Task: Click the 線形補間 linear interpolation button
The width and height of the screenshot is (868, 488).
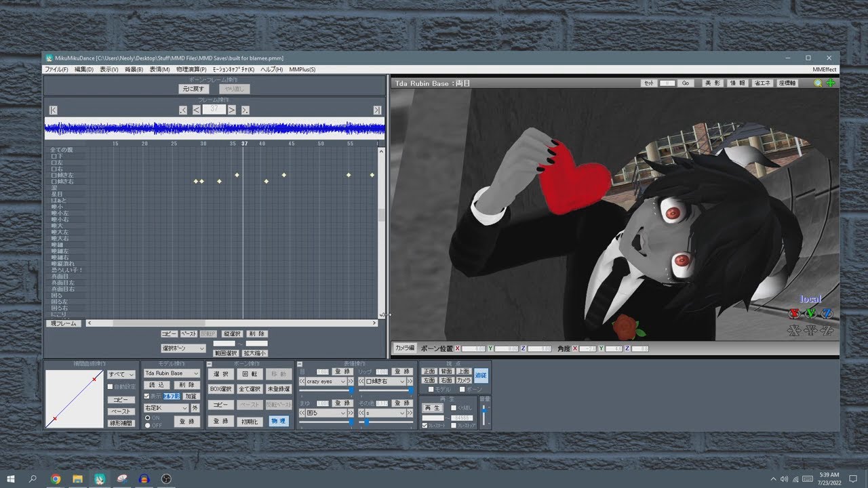Action: pos(121,423)
